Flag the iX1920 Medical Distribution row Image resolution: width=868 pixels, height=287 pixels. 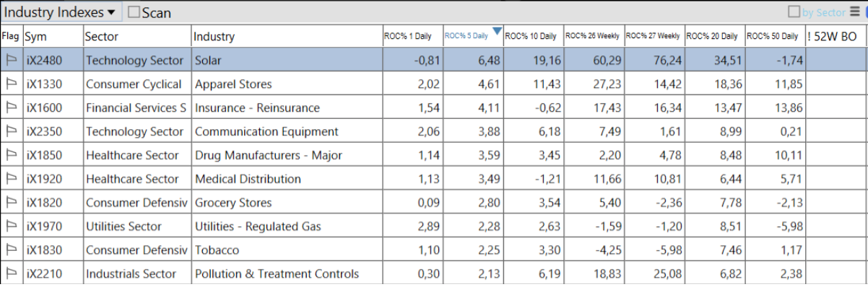(x=12, y=180)
